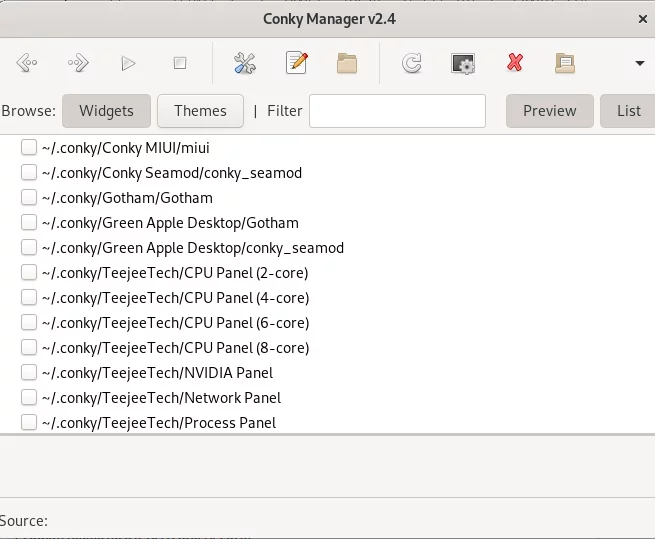This screenshot has height=539, width=655.
Task: Open widget settings wrench-screwdriver icon
Action: [245, 63]
